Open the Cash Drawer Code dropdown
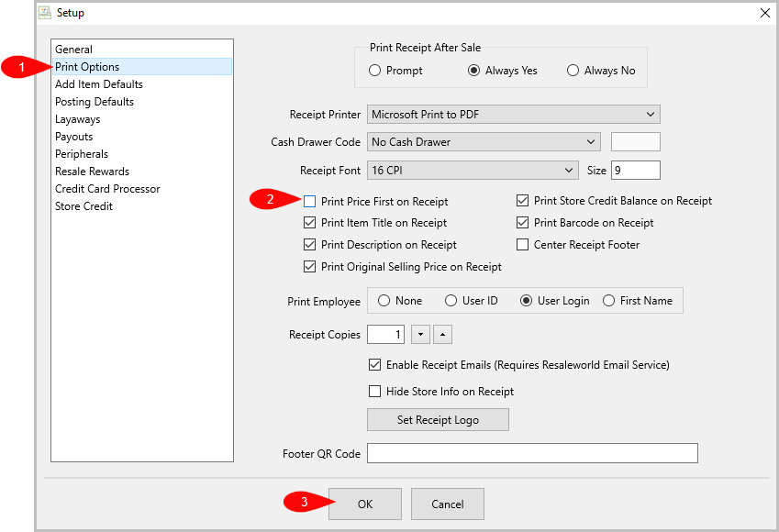The image size is (779, 532). click(484, 142)
